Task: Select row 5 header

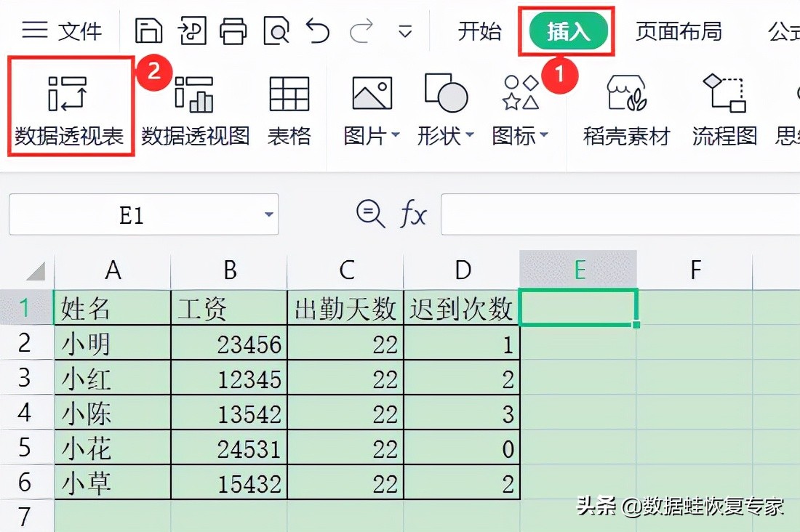Action: (x=26, y=447)
